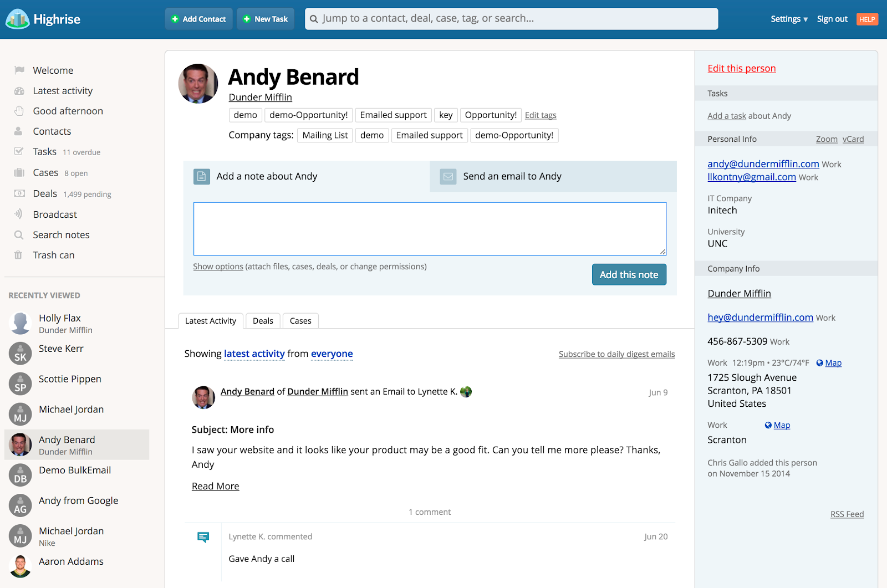Image resolution: width=887 pixels, height=588 pixels.
Task: Click the orange HELP button
Action: click(x=868, y=19)
